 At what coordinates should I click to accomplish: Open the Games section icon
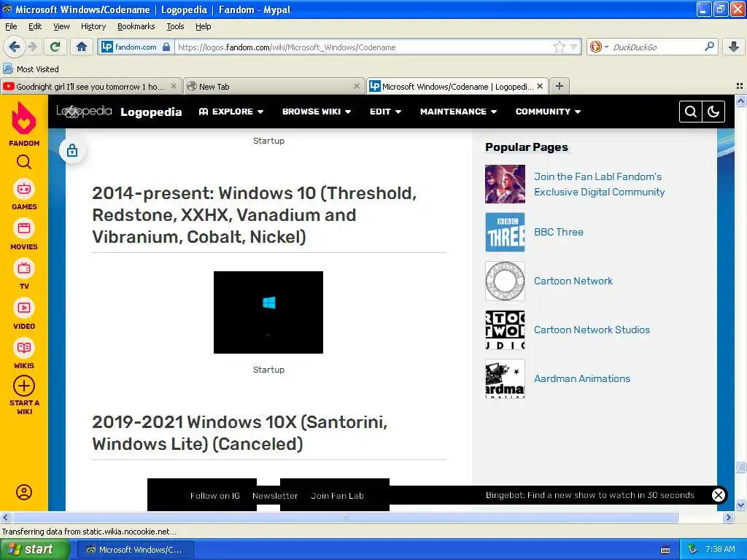[x=24, y=190]
